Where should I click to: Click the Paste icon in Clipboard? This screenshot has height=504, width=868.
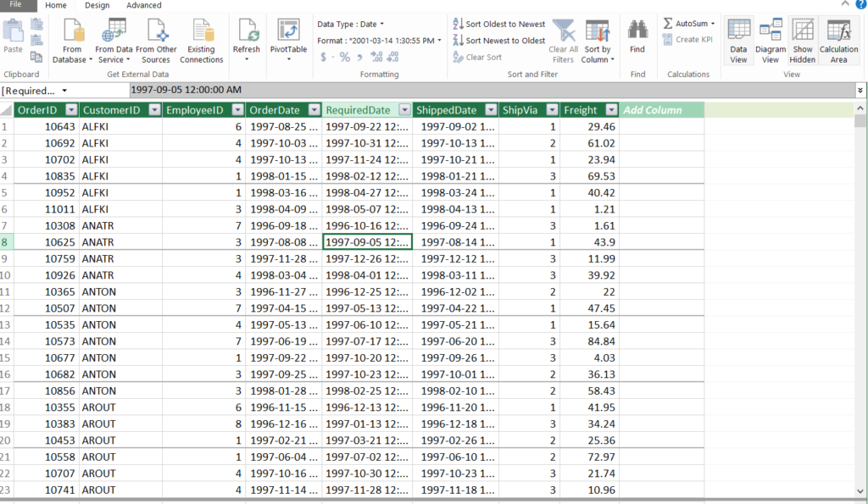click(x=14, y=36)
